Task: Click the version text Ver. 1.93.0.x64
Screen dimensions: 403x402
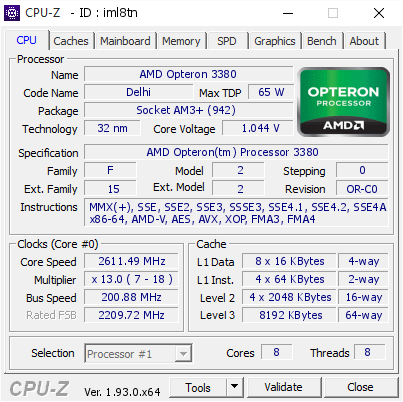Action: click(x=122, y=392)
